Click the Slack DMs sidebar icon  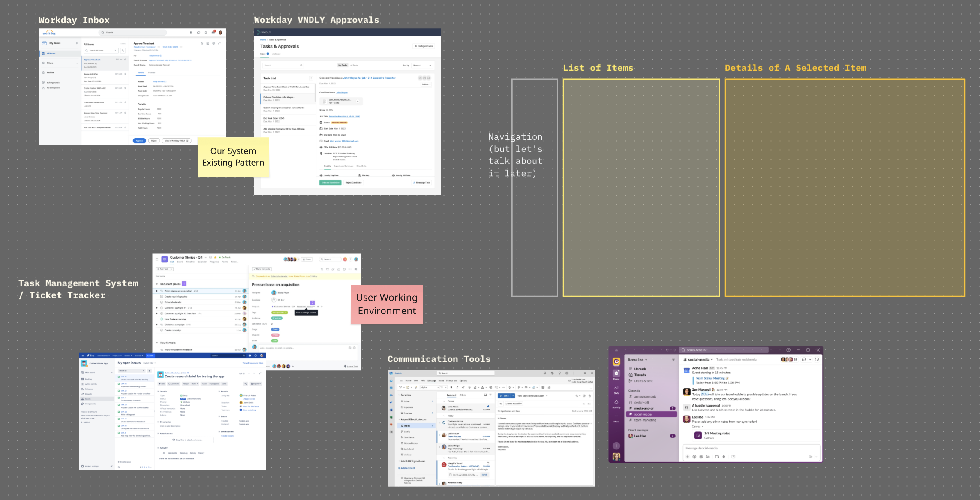pos(616,388)
